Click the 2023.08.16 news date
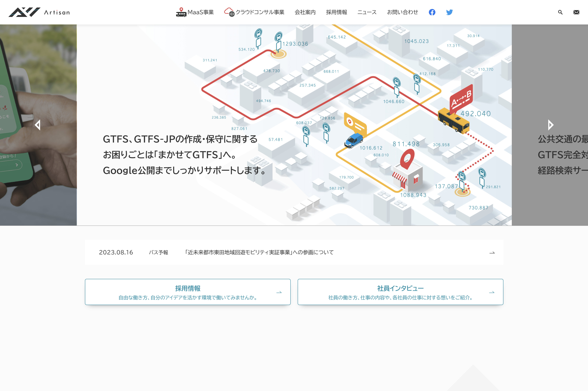 click(x=116, y=252)
